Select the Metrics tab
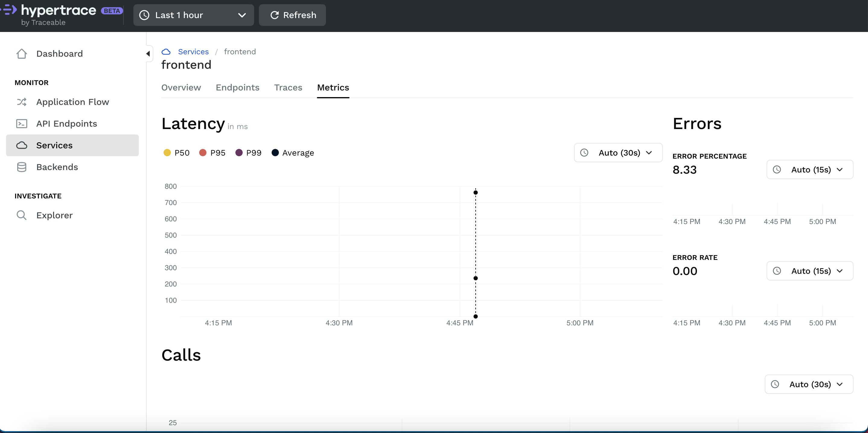 tap(333, 87)
